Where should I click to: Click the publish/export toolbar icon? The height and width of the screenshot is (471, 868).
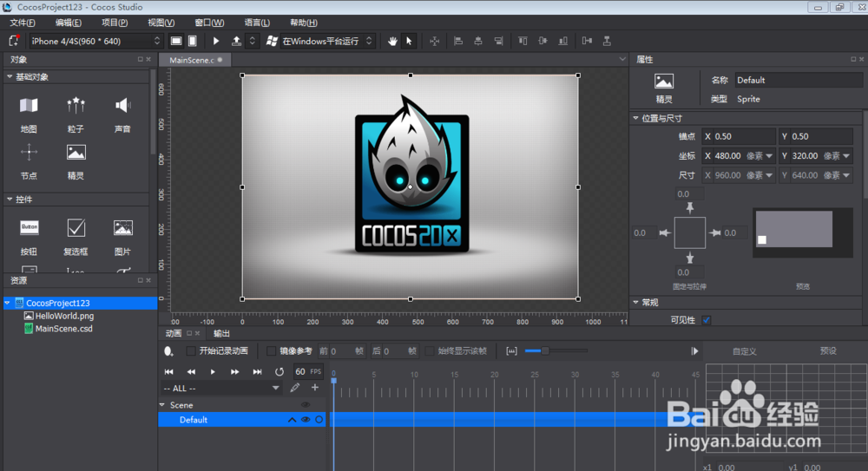(x=236, y=41)
